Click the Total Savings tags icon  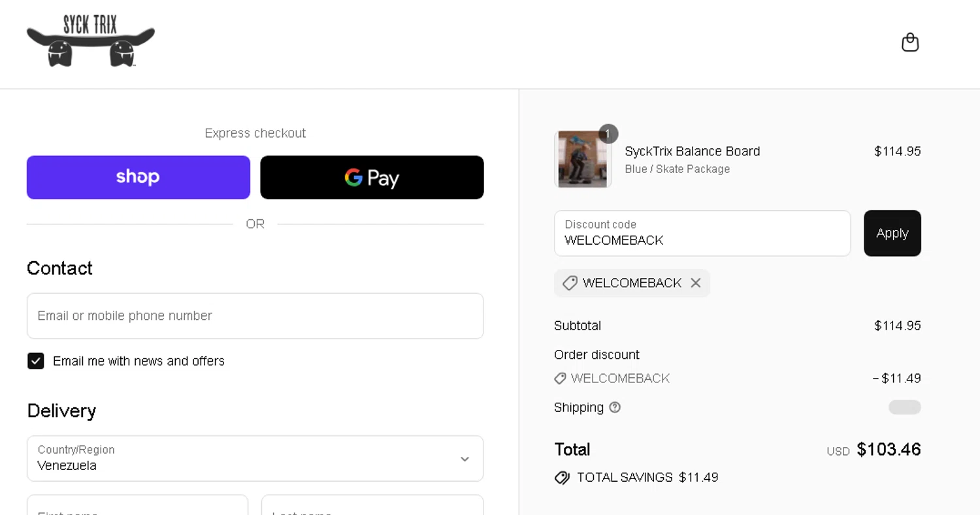(562, 478)
